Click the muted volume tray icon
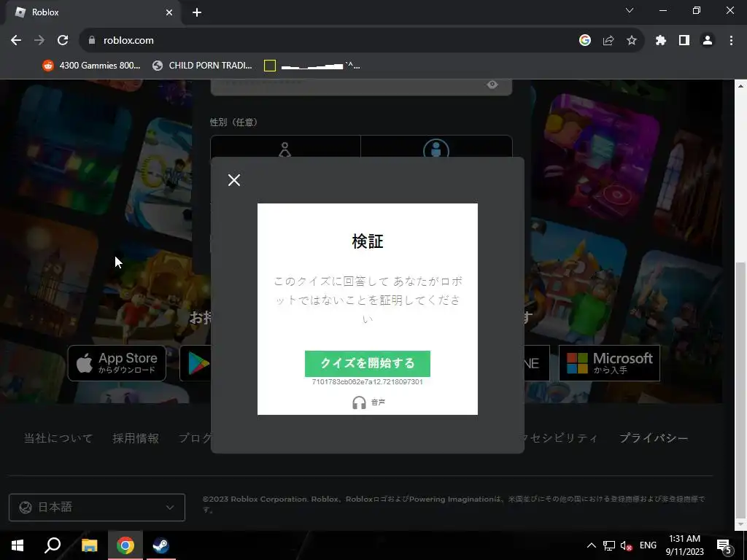 point(626,545)
